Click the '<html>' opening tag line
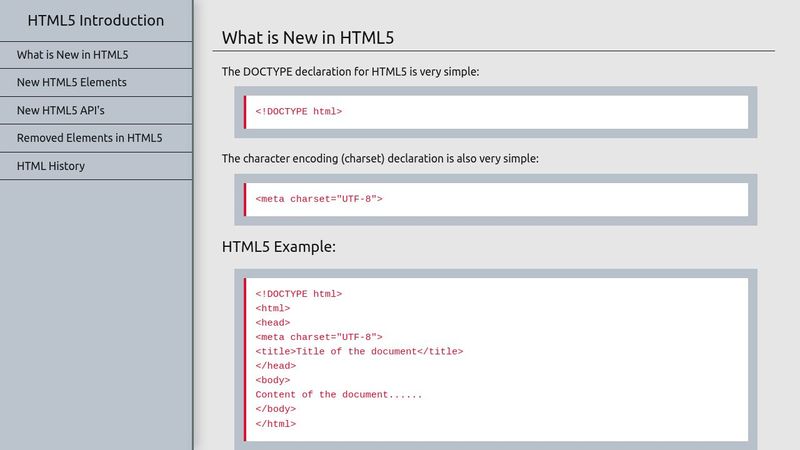 pyautogui.click(x=273, y=308)
